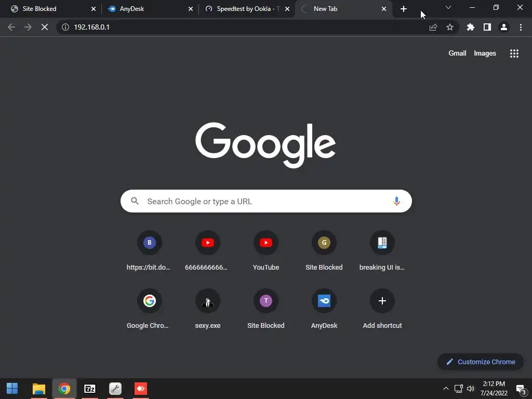Switch to Speedtest by Ookla tab

point(247,9)
